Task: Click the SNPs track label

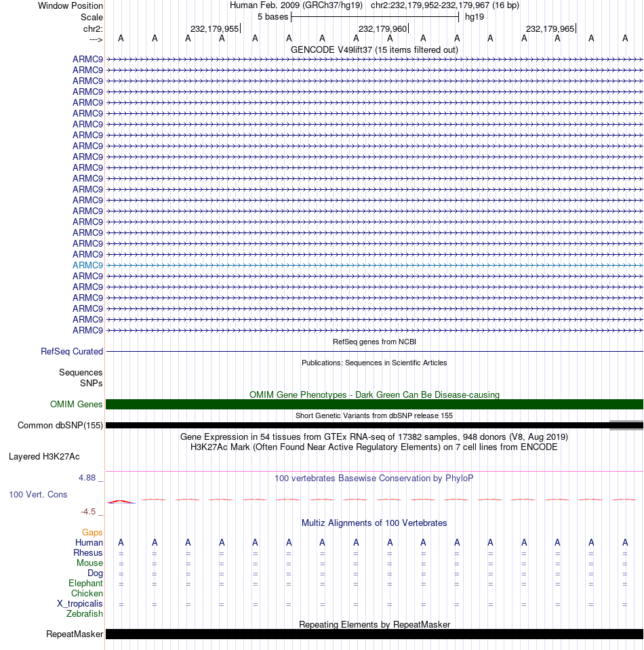Action: (92, 384)
